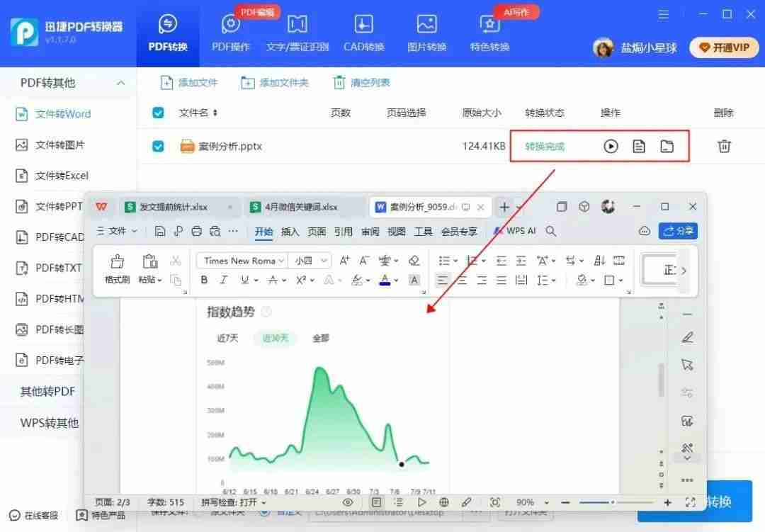Image resolution: width=765 pixels, height=532 pixels.
Task: Select the strikethrough text icon
Action: (x=271, y=279)
